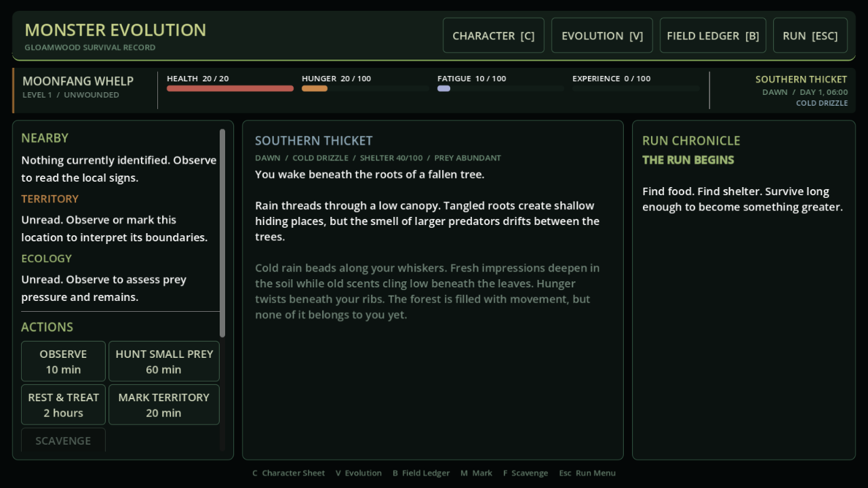Click the Southern Thicket location title

pyautogui.click(x=314, y=141)
